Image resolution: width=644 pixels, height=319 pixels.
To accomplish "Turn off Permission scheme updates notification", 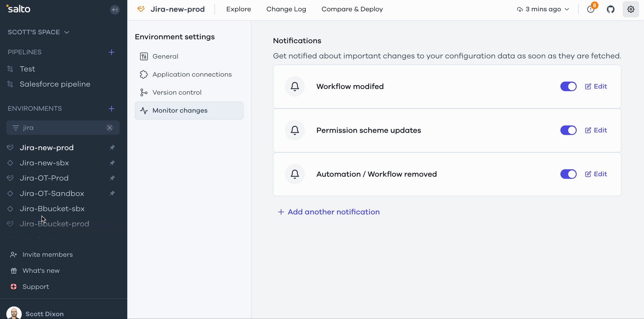I will point(568,130).
